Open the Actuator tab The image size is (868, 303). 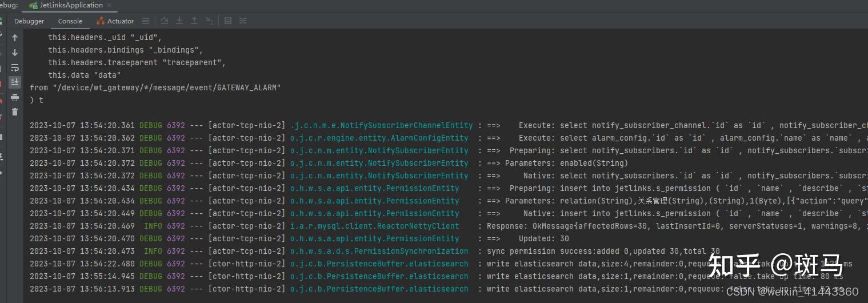click(115, 21)
